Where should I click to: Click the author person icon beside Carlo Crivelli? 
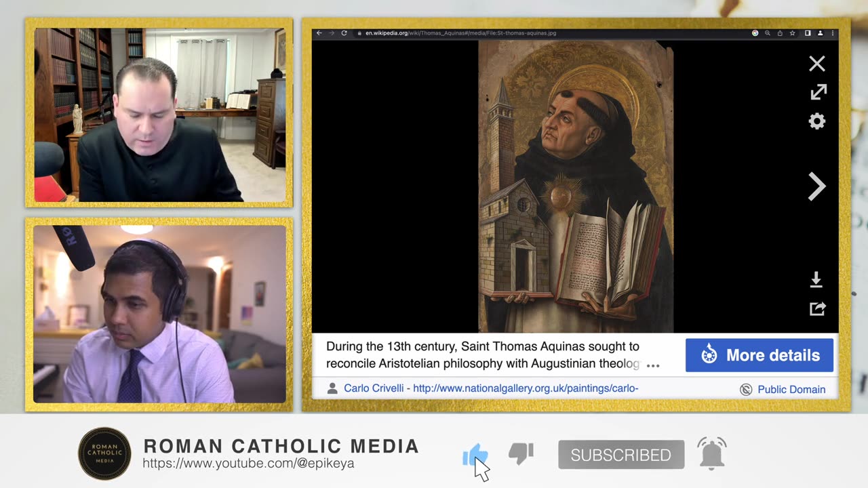tap(332, 388)
